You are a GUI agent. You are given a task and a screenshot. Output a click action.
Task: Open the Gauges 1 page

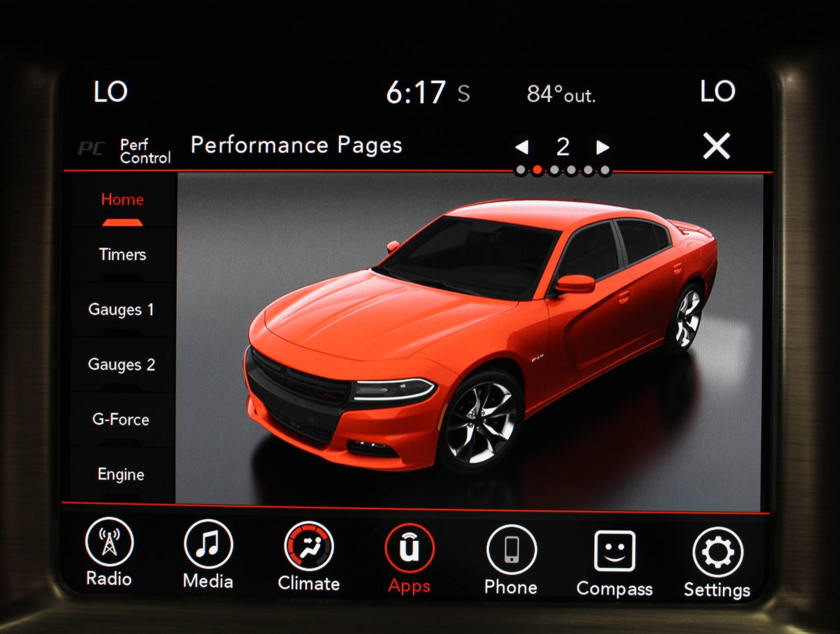pos(123,310)
